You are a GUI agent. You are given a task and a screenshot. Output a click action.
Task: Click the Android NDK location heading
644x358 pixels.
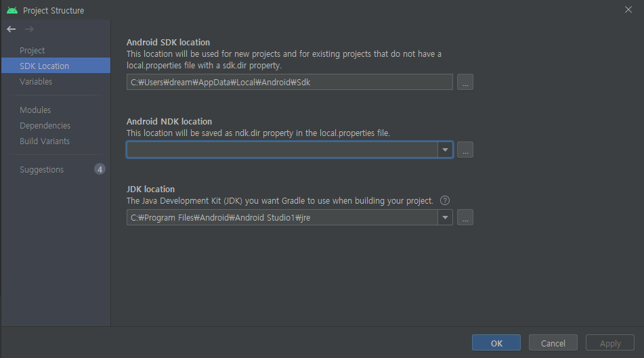(169, 122)
